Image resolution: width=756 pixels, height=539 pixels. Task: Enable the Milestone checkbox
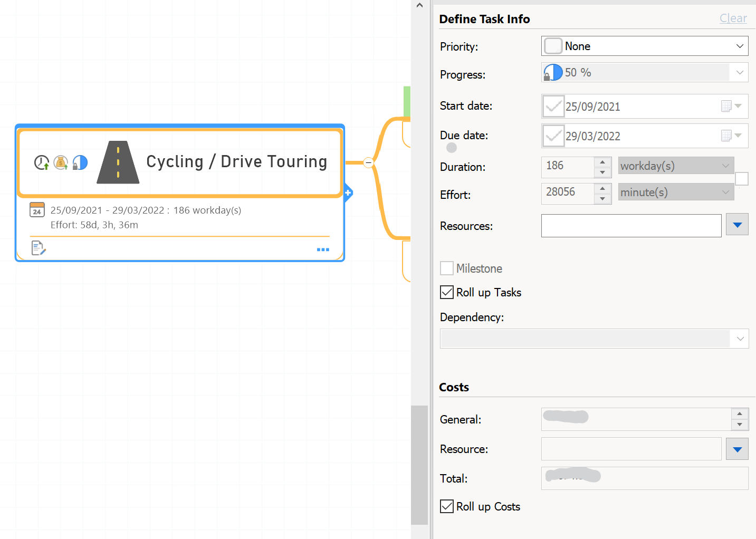point(447,268)
